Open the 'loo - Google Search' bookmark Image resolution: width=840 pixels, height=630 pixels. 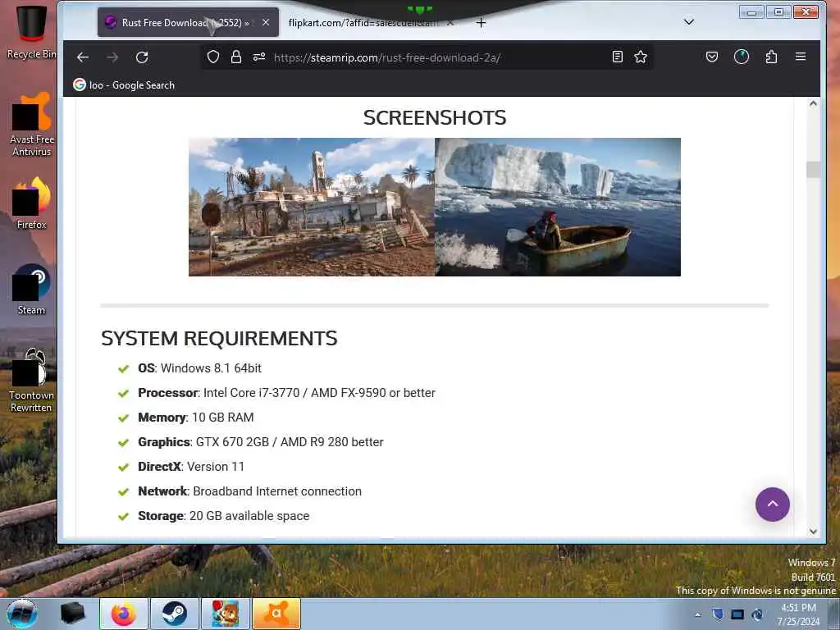124,84
